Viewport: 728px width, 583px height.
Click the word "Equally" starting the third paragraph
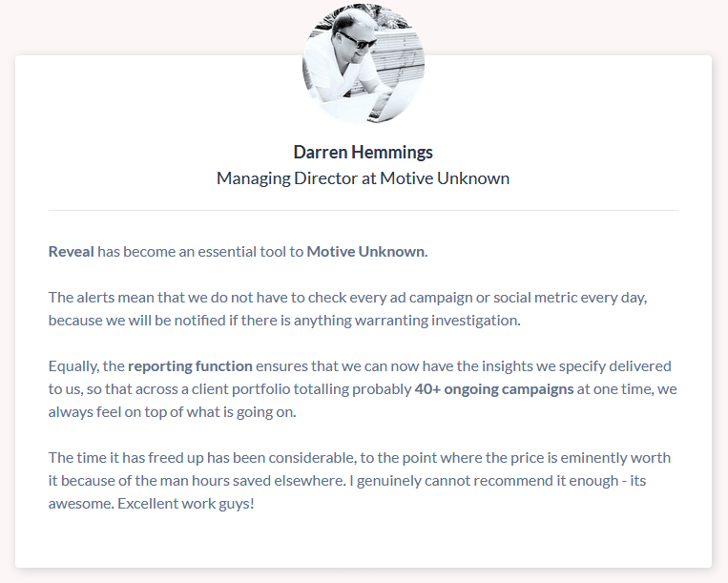pos(73,366)
